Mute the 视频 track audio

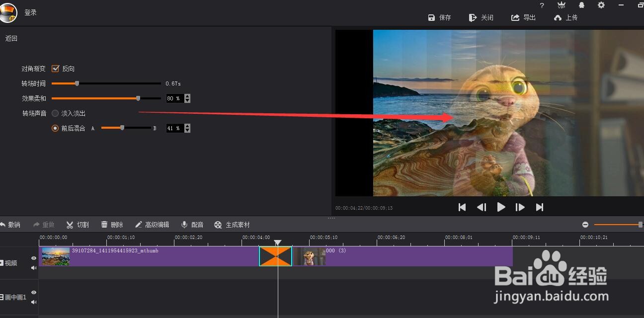tap(34, 268)
